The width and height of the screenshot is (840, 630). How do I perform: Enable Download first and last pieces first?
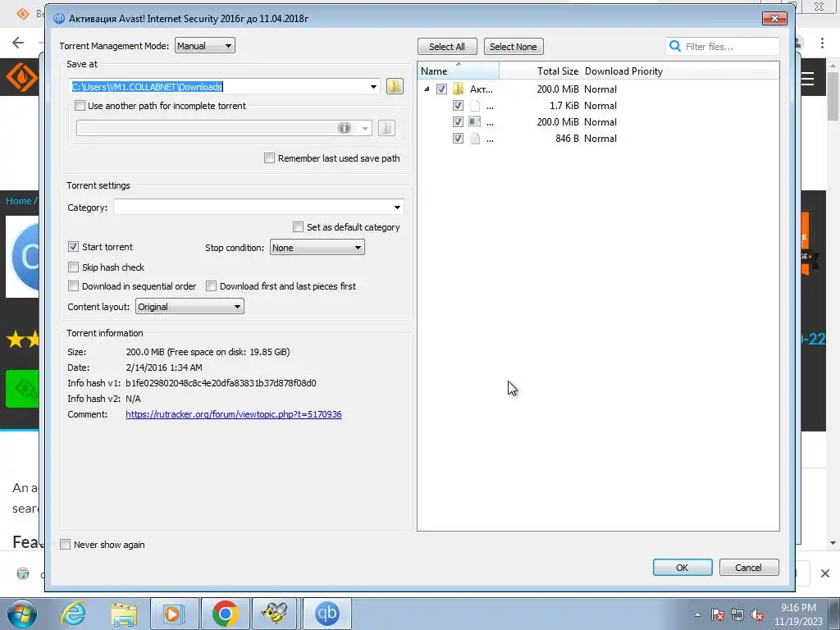(211, 286)
